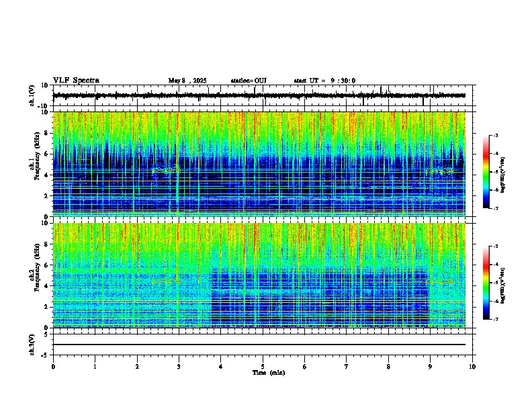Click the "-3" label on ch.1 colorbar
The height and width of the screenshot is (411, 532).
495,136
